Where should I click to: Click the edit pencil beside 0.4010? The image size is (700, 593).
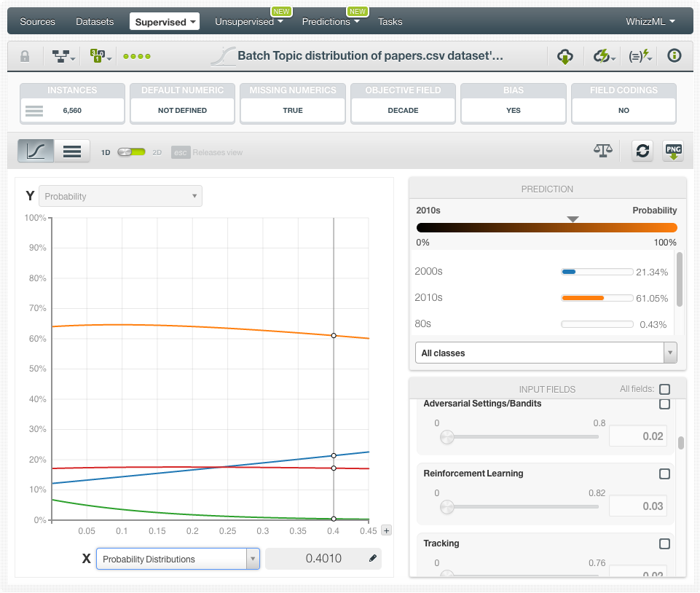(x=373, y=559)
